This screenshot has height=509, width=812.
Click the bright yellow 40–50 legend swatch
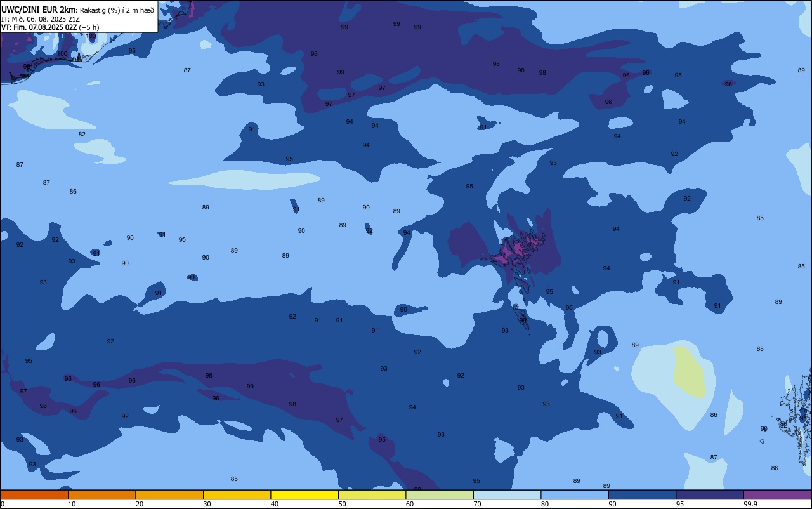[304, 494]
